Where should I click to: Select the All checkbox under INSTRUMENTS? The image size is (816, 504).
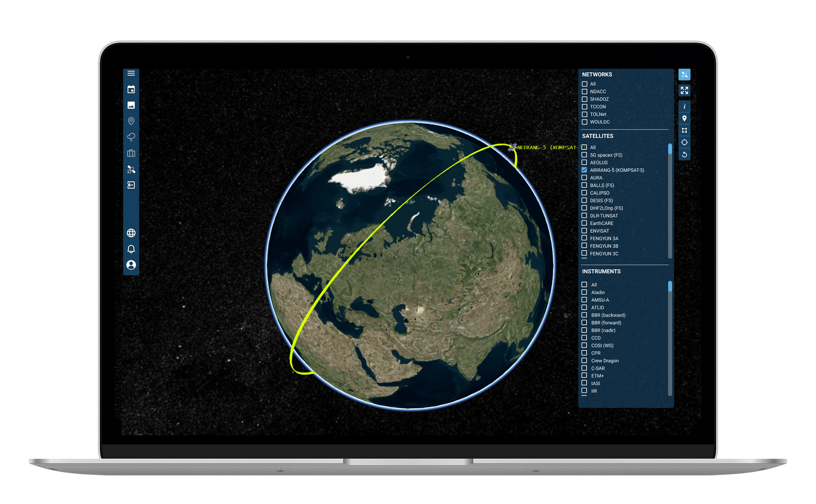584,284
